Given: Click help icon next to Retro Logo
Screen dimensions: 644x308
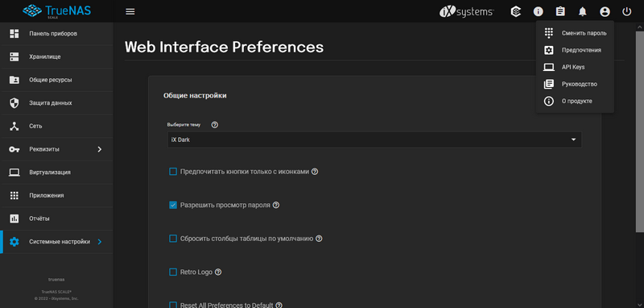Looking at the screenshot, I should (x=218, y=273).
